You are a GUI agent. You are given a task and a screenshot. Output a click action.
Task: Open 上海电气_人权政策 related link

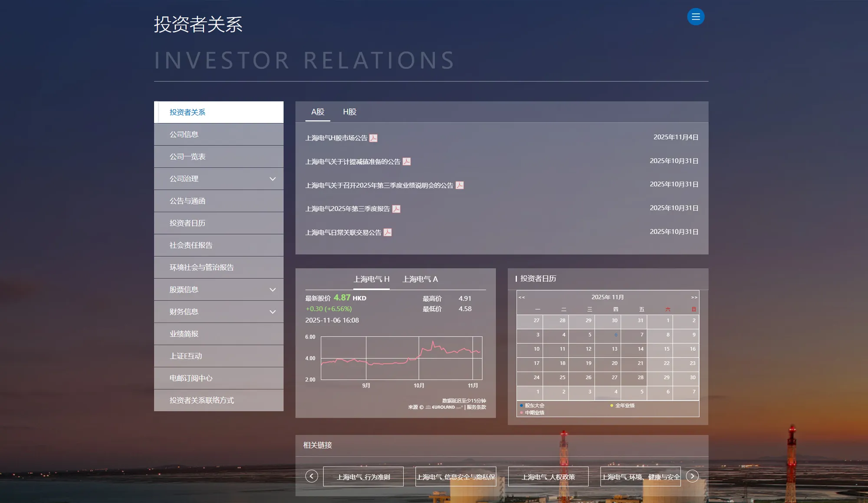pyautogui.click(x=548, y=477)
